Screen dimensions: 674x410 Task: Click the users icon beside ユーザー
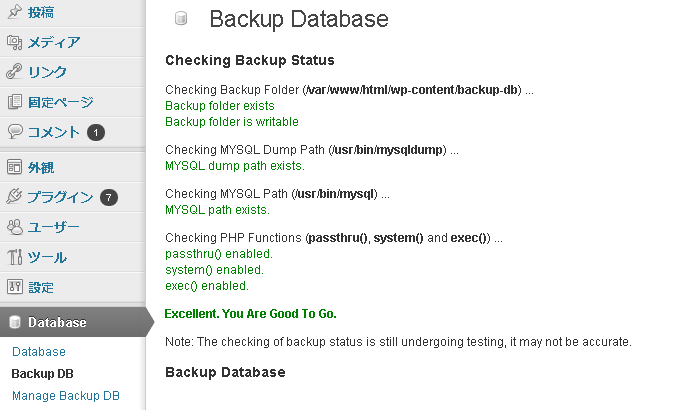coord(14,227)
